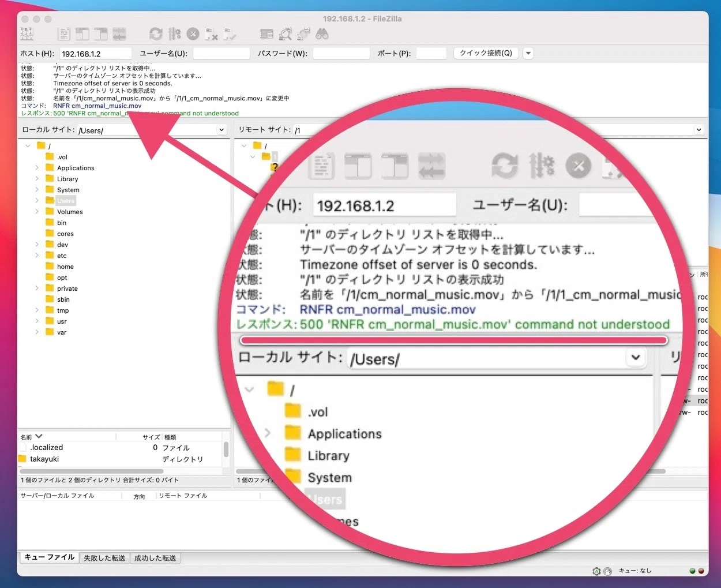Select the var folder in the local tree
The image size is (721, 588).
[62, 332]
